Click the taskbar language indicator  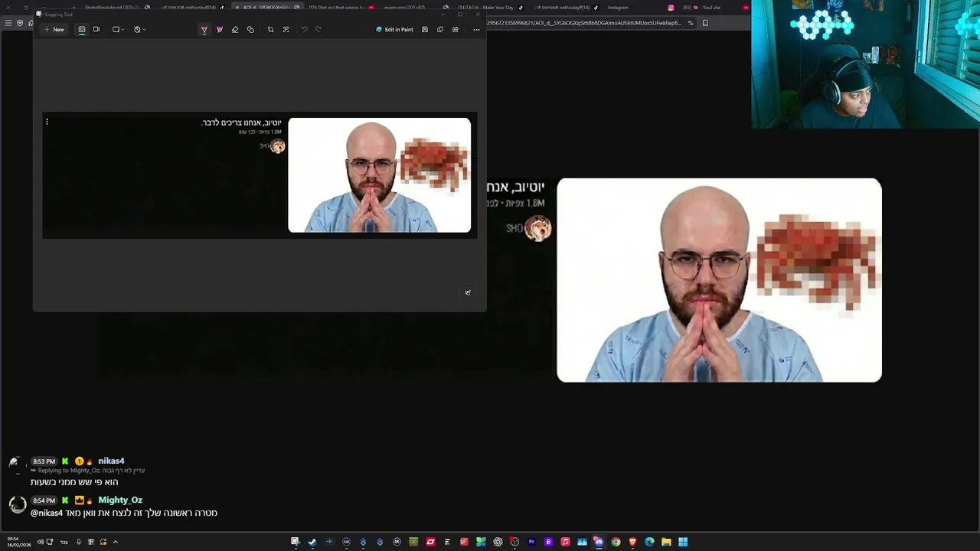click(64, 542)
